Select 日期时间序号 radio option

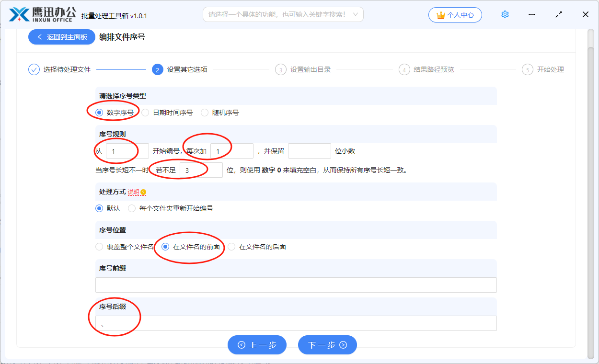[145, 113]
